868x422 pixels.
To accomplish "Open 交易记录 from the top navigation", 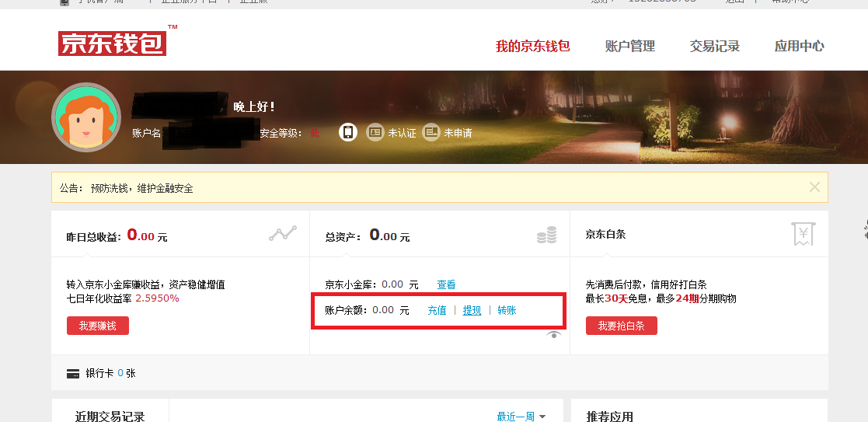I will coord(715,47).
